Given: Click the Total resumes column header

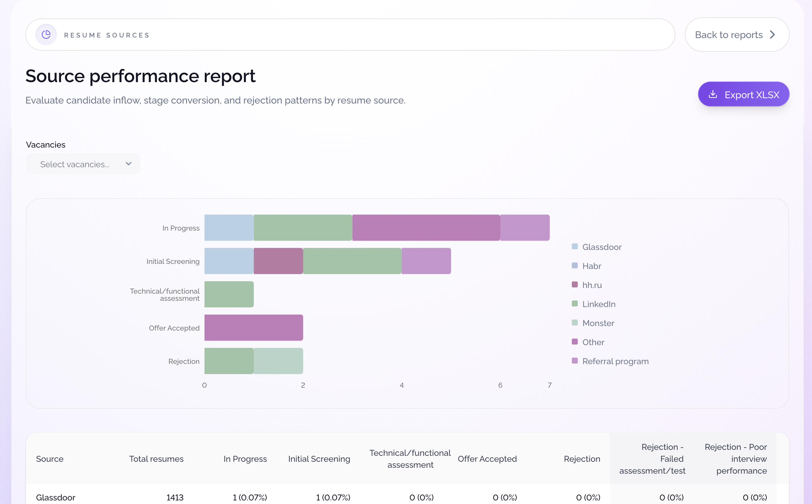Looking at the screenshot, I should coord(156,459).
